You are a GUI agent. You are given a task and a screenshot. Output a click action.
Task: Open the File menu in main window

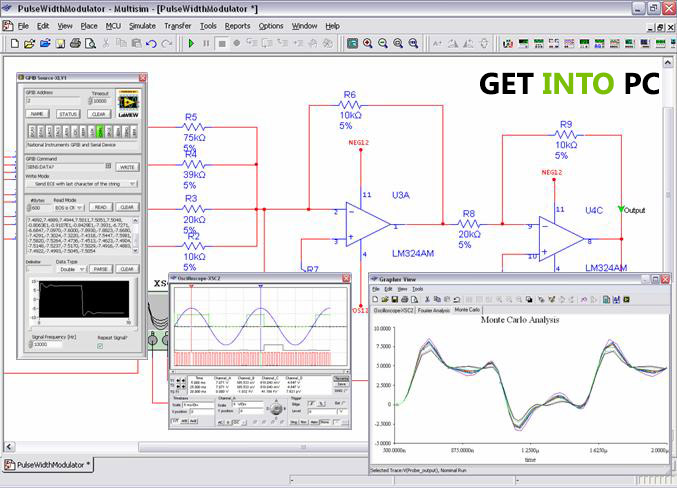(23, 26)
